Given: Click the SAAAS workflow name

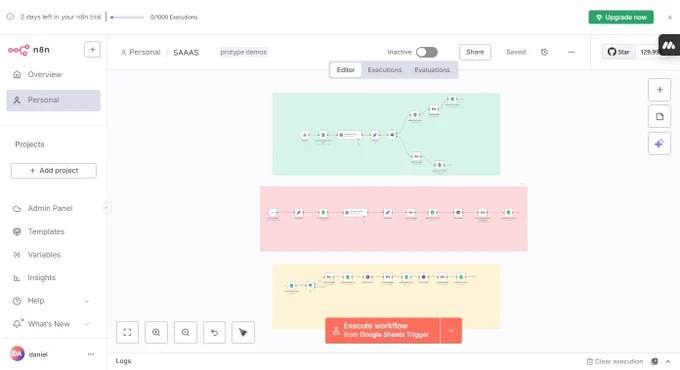Looking at the screenshot, I should pos(186,52).
